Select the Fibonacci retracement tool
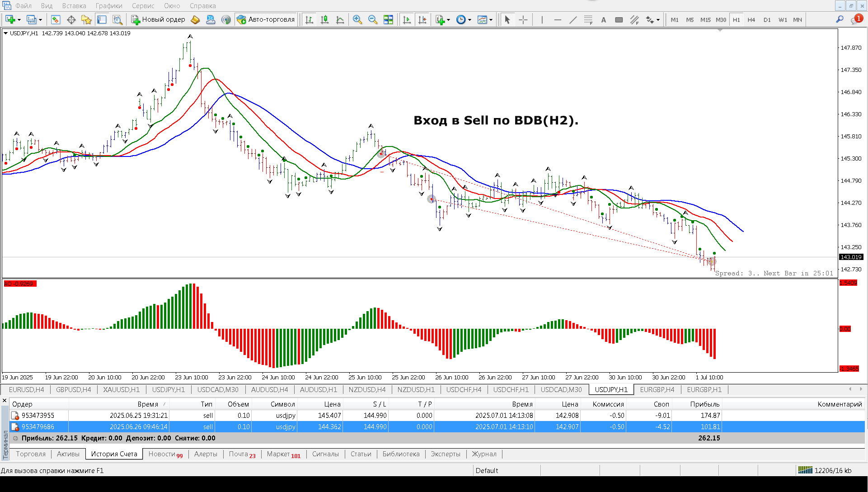Viewport: 868px width, 492px height. (588, 19)
